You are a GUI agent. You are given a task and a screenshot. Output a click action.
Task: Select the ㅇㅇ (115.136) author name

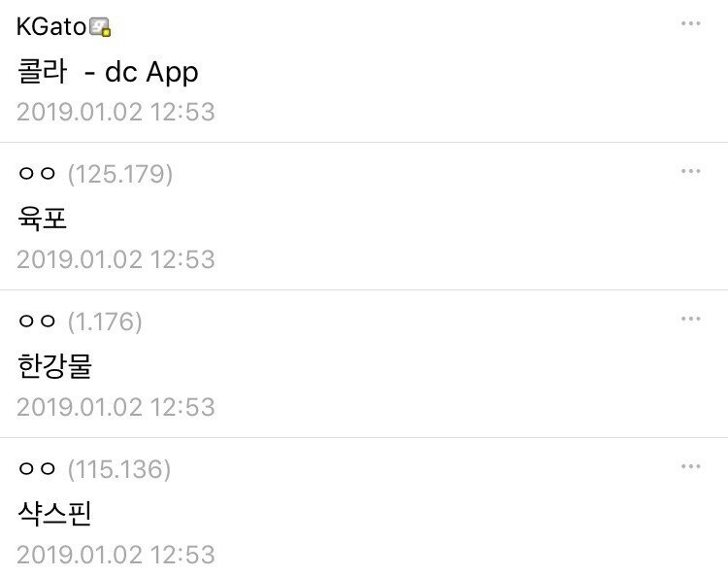[37, 469]
